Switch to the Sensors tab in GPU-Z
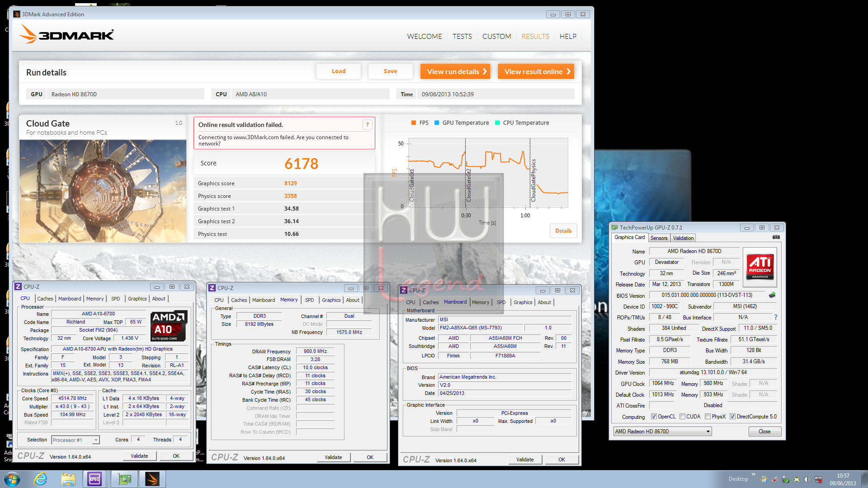Viewport: 868px width, 488px height. point(659,238)
